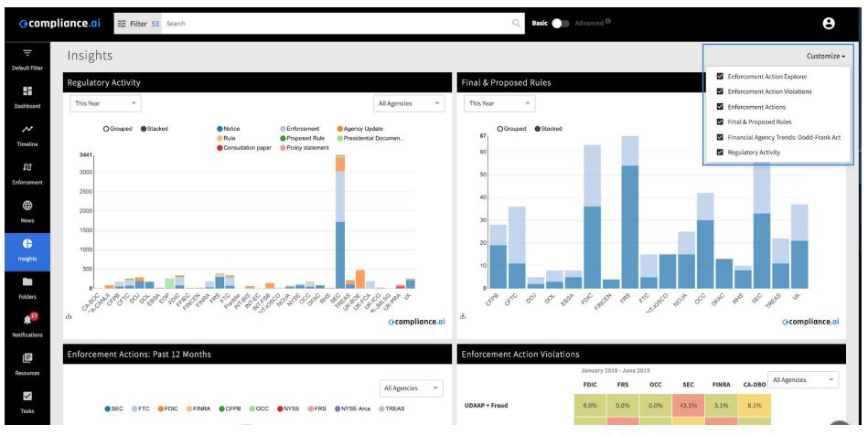Open the News globe icon
The height and width of the screenshot is (435, 868).
point(27,206)
